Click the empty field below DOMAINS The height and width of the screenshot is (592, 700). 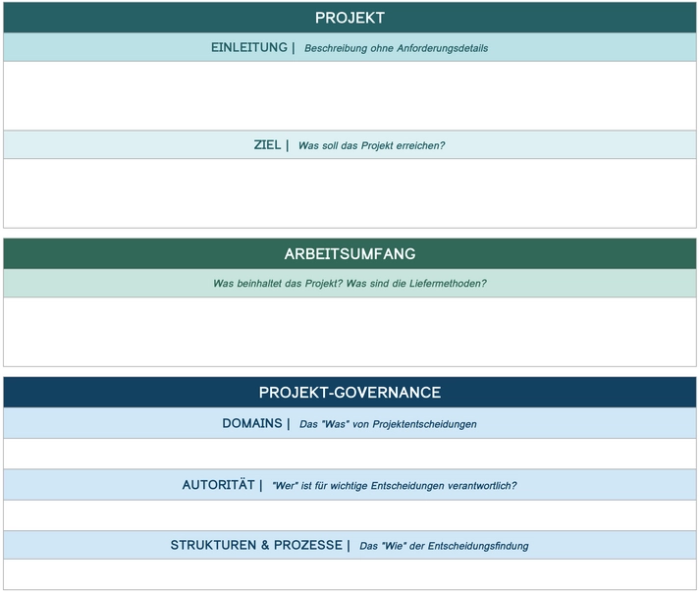(x=350, y=454)
